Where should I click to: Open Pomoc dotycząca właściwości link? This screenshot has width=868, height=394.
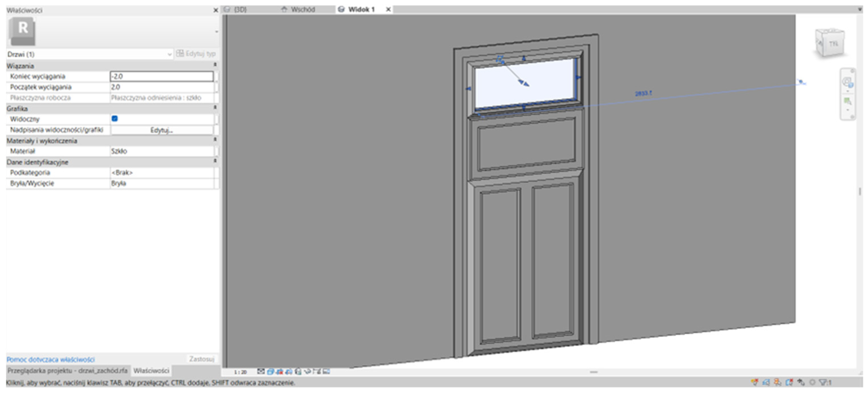(x=51, y=359)
